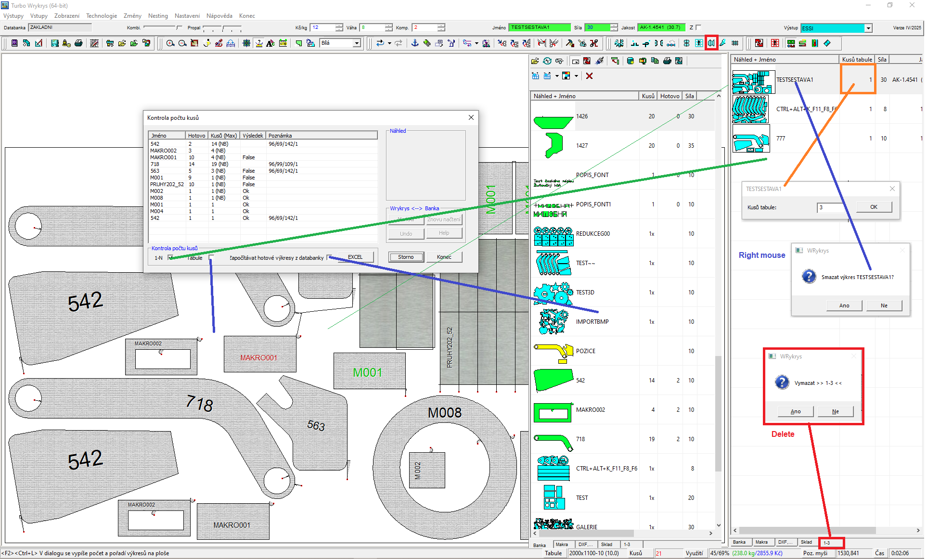Viewport: 927px width, 560px height.
Task: Toggle the Tabule checkbox
Action: [x=211, y=258]
